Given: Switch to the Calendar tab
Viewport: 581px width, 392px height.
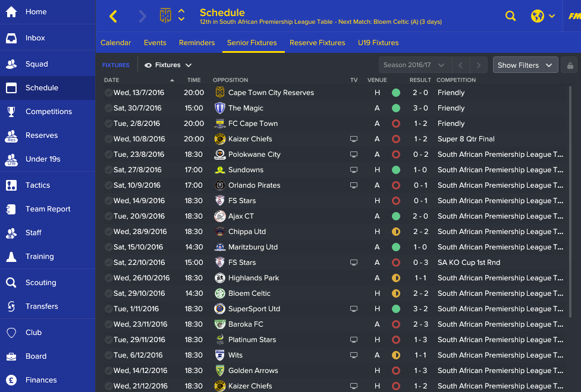Looking at the screenshot, I should [115, 43].
